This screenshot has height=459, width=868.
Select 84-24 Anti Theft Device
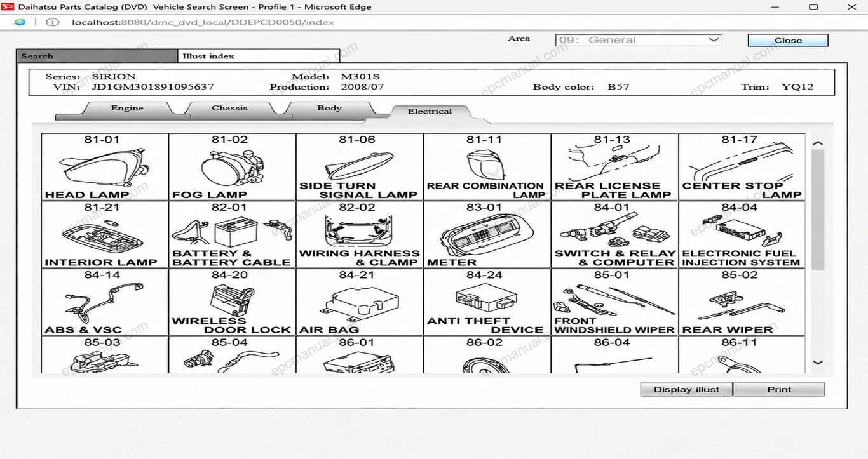[487, 302]
